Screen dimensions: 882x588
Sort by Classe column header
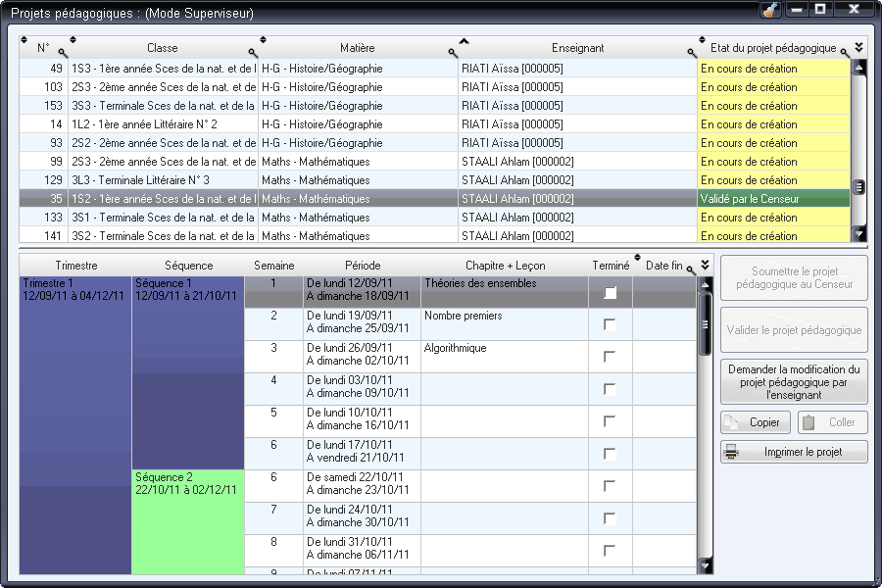pos(163,48)
